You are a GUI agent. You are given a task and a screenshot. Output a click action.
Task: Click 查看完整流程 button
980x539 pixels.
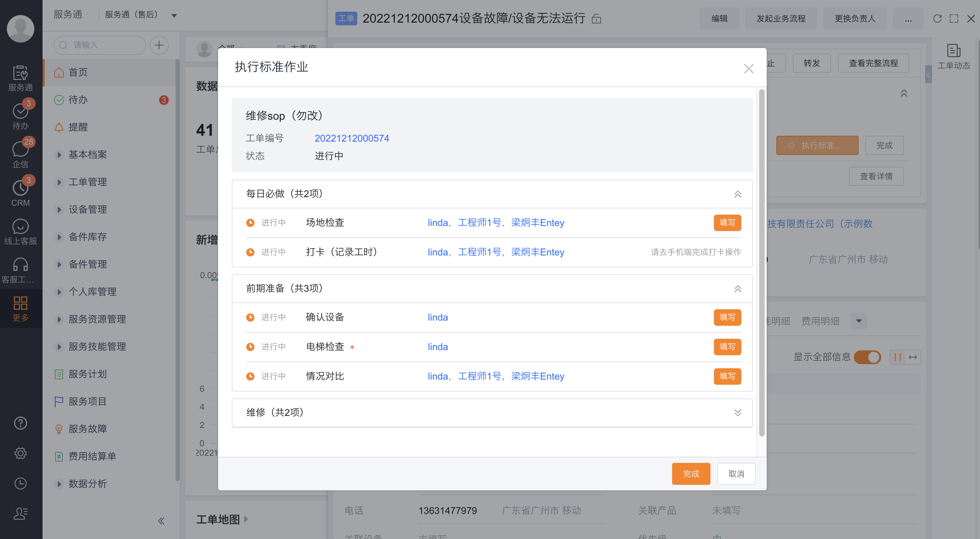[873, 63]
